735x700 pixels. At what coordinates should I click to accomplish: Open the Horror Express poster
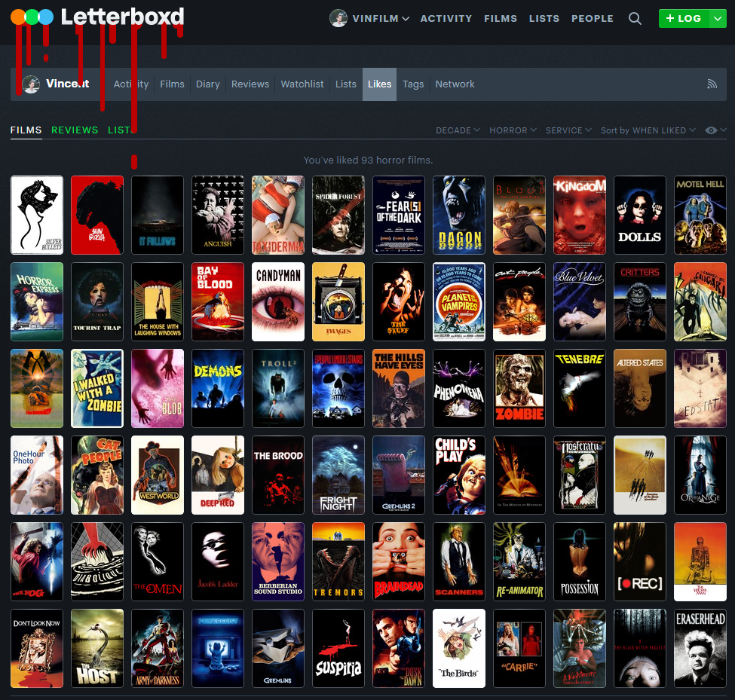37,301
